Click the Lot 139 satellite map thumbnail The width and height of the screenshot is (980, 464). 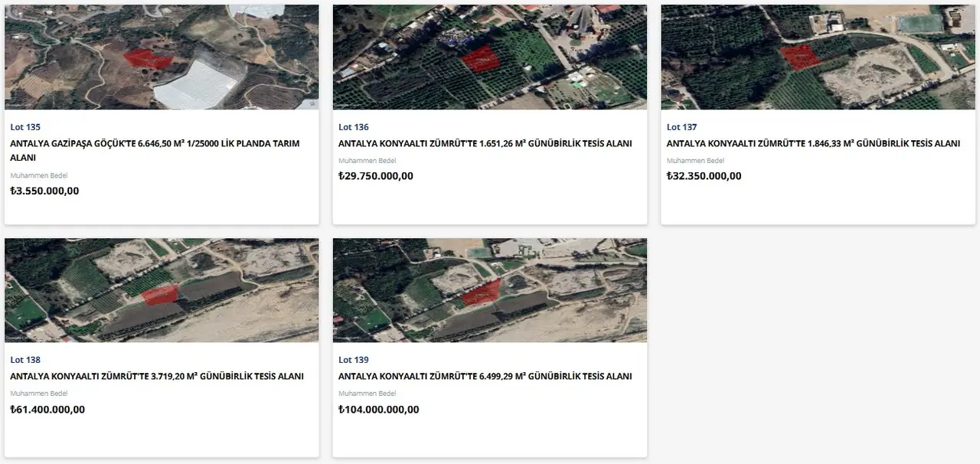pos(489,289)
